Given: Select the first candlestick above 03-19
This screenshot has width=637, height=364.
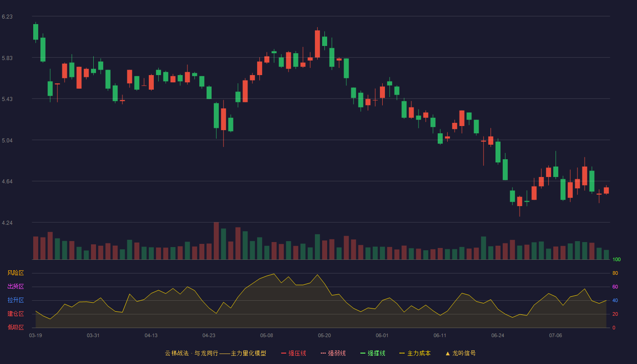Looking at the screenshot, I should (x=35, y=32).
